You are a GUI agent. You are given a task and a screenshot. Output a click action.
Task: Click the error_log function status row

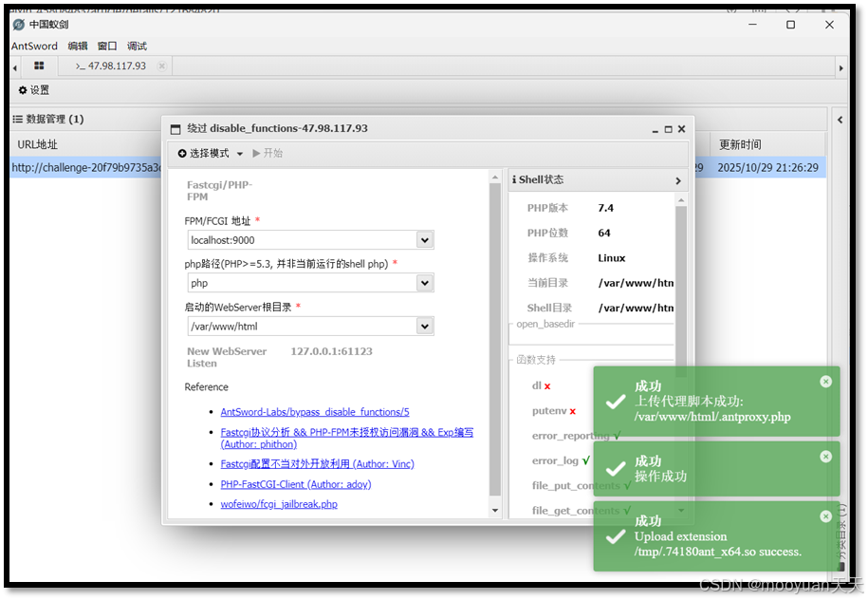click(x=561, y=461)
